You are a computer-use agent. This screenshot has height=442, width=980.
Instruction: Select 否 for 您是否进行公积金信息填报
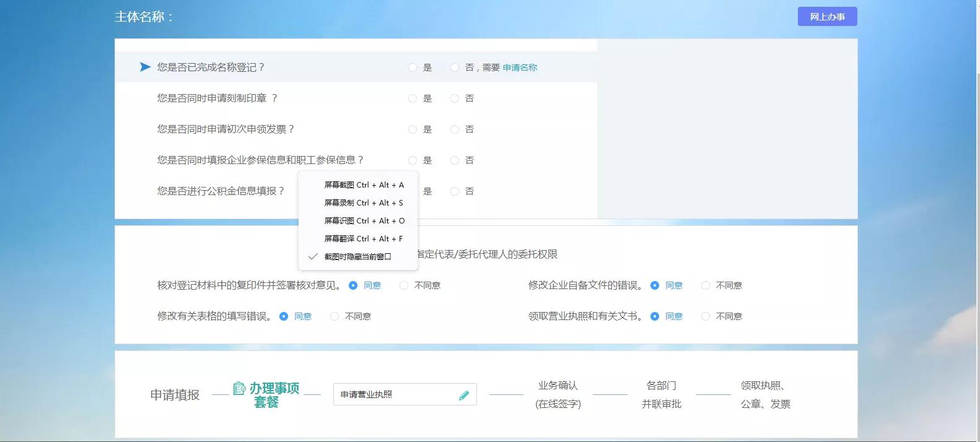(455, 191)
